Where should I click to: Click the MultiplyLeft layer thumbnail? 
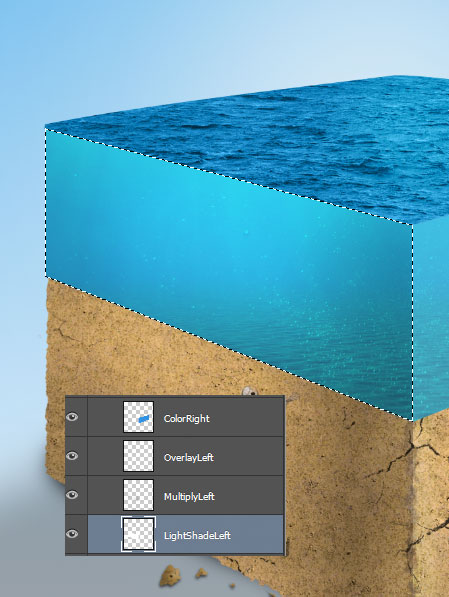(x=138, y=495)
